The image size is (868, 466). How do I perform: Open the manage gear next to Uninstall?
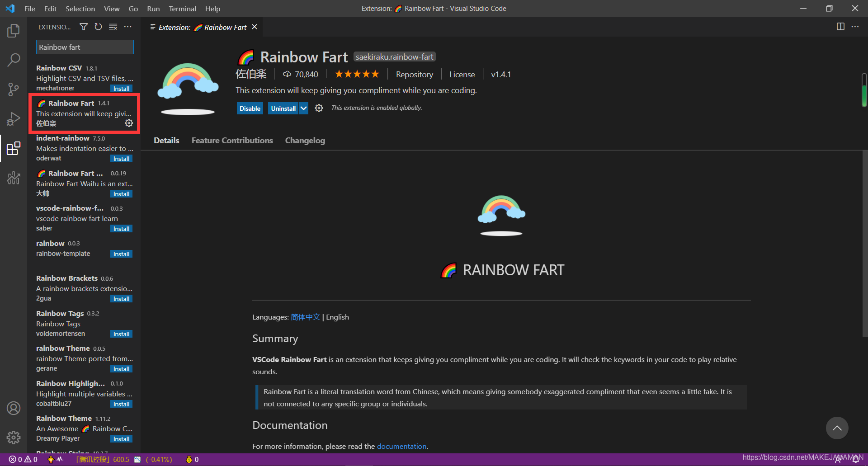tap(319, 108)
